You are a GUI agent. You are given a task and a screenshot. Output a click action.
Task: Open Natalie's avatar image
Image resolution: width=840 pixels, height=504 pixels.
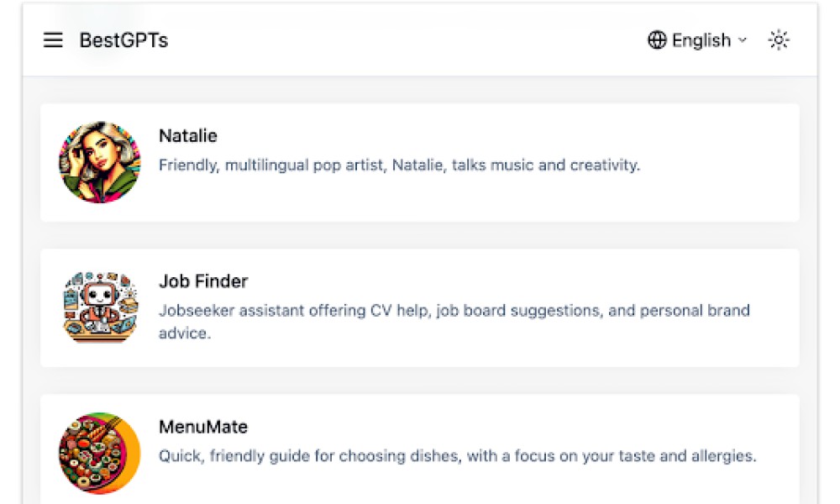click(x=100, y=162)
